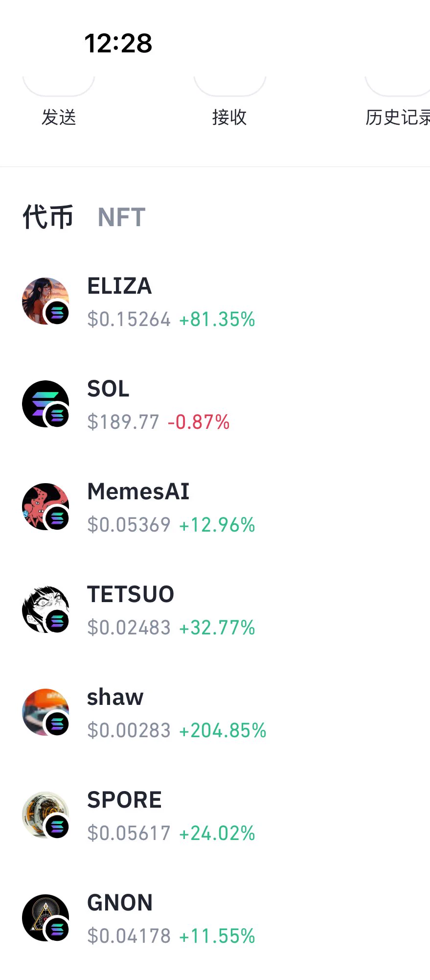
Task: Select the MemesAI octopus token icon
Action: tap(45, 507)
